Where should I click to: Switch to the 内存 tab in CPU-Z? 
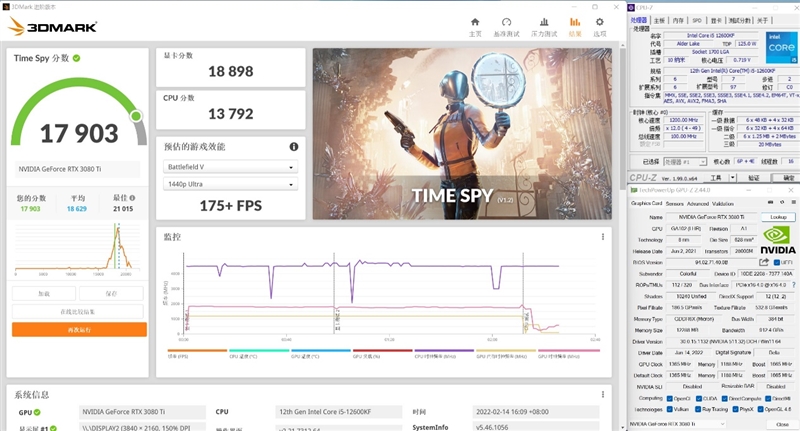pyautogui.click(x=678, y=20)
